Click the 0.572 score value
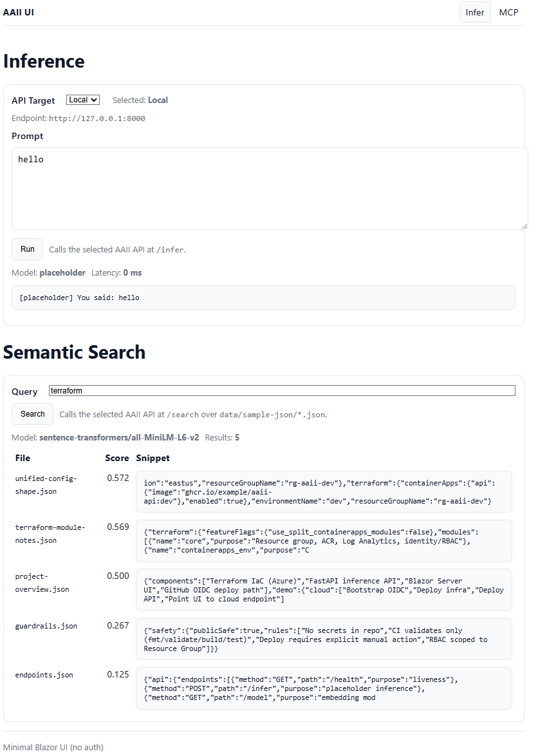This screenshot has width=538, height=756. click(118, 478)
